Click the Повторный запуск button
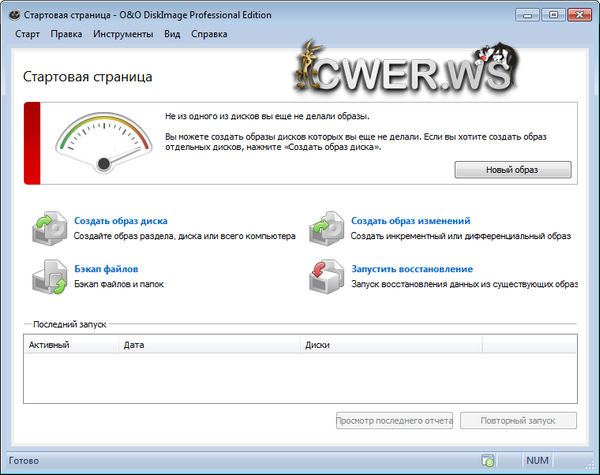 (518, 421)
